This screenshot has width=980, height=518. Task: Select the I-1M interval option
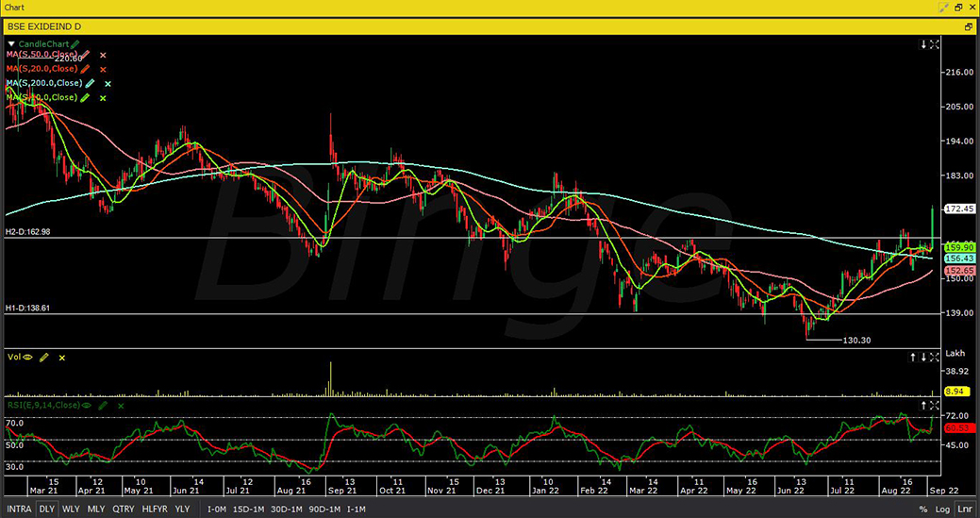tap(357, 510)
